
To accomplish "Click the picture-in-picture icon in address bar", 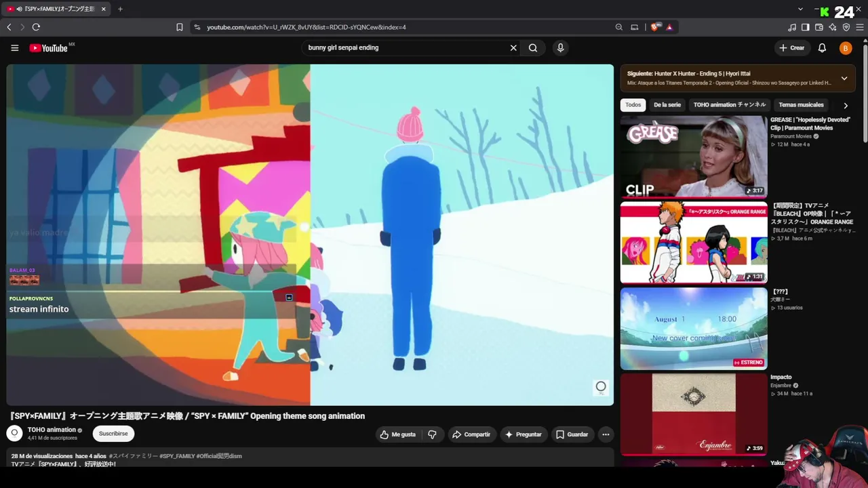I will click(635, 27).
